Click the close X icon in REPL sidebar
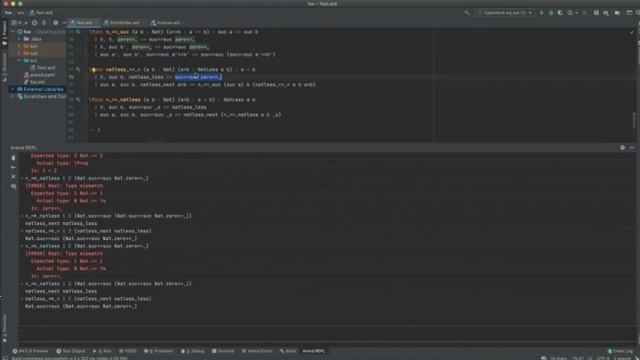Screen dimensions: 640x360 pos(13,177)
